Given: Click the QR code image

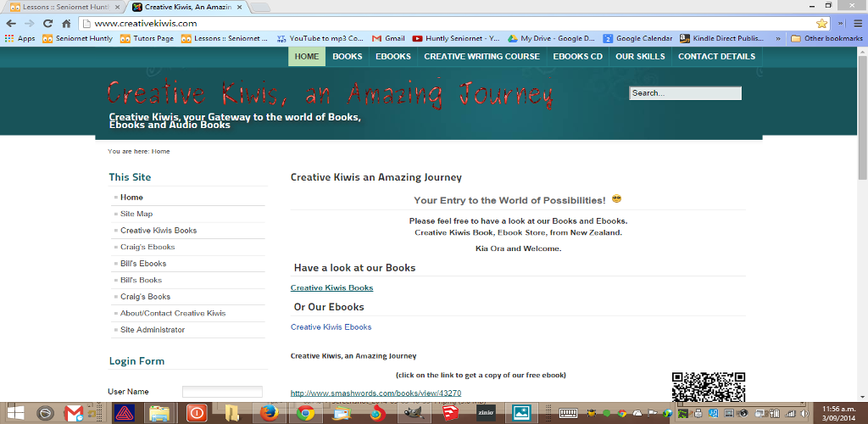Looking at the screenshot, I should [x=709, y=387].
